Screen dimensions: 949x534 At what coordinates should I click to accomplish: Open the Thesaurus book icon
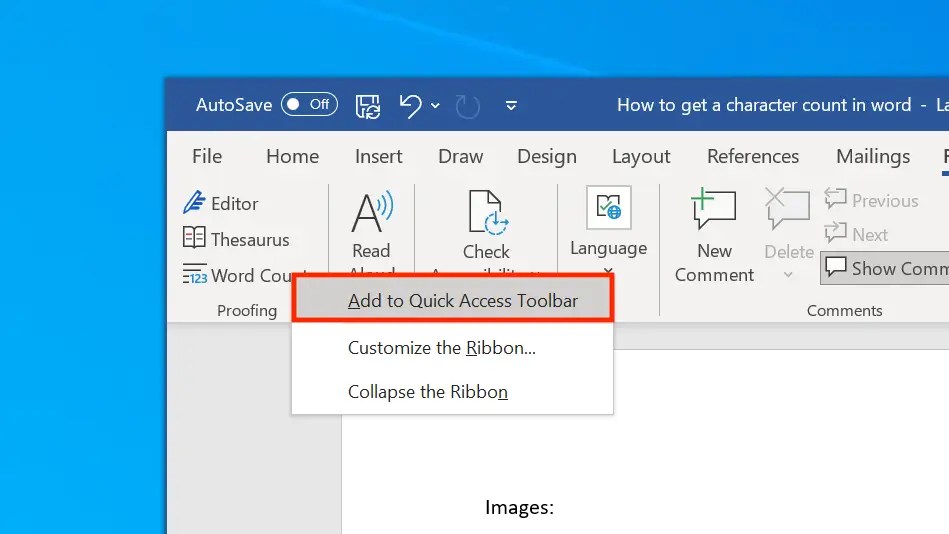pos(194,238)
